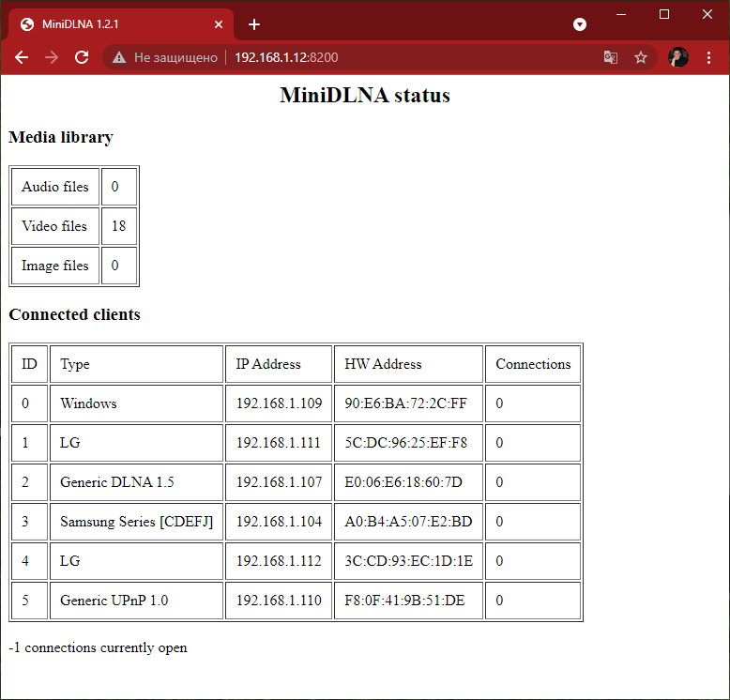
Task: Click the browser back arrow
Action: click(22, 57)
